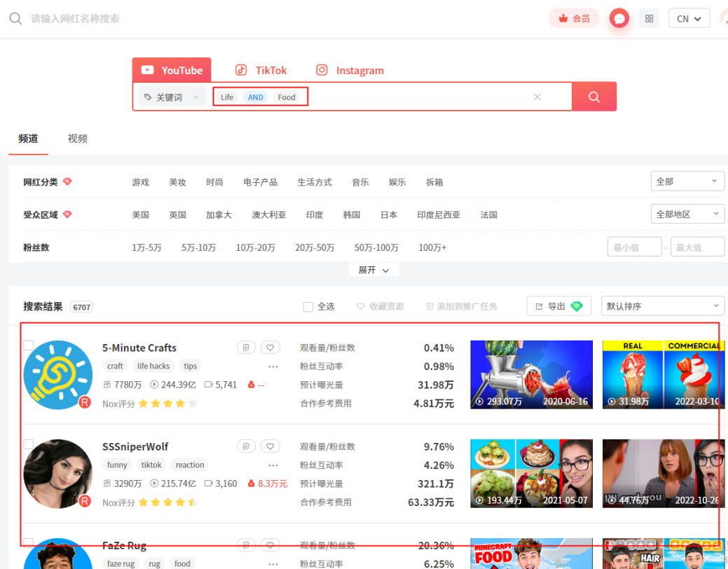Click the 导出 export button
The width and height of the screenshot is (728, 569).
pyautogui.click(x=558, y=306)
